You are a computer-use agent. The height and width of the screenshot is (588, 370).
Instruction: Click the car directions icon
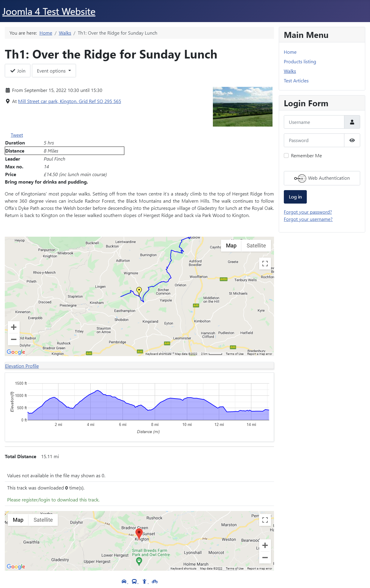[x=124, y=581]
